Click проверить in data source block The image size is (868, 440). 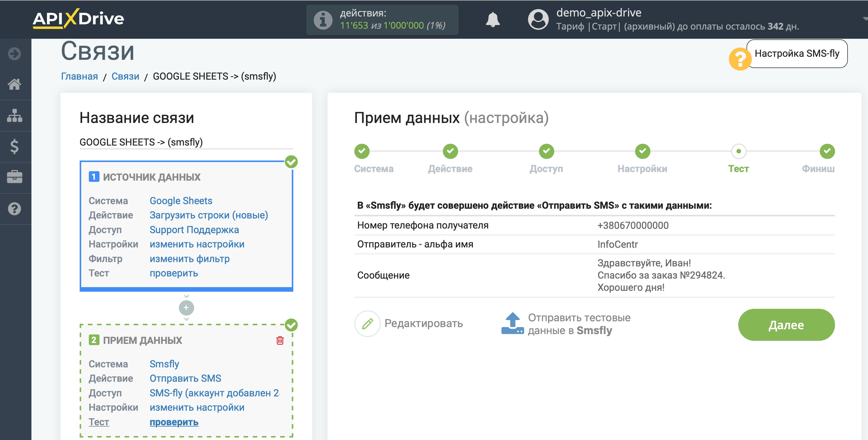click(174, 273)
